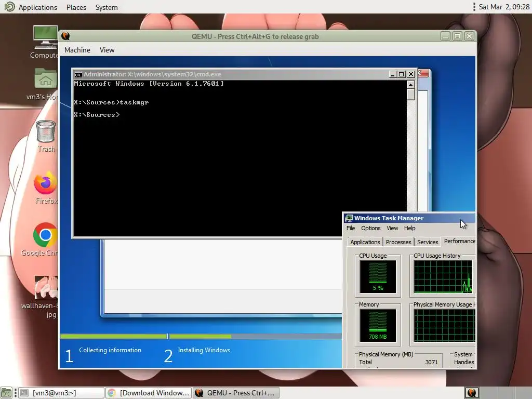Open the Trash desktop icon

pyautogui.click(x=46, y=131)
